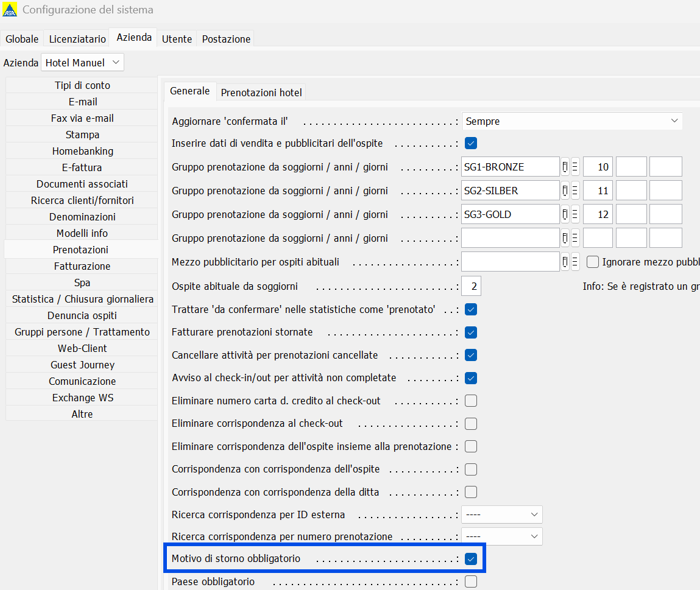
Task: Tick Ignorare mezzo pubblicitario checkbox
Action: (x=593, y=262)
